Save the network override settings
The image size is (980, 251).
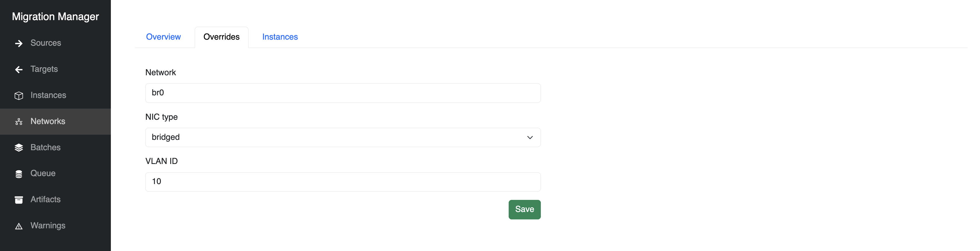tap(524, 209)
